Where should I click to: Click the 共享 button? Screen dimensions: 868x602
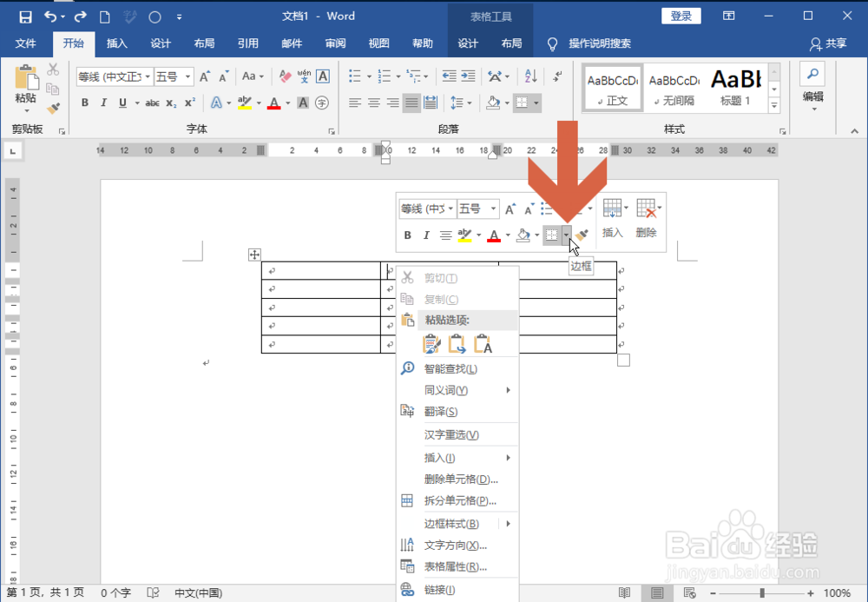coord(829,43)
